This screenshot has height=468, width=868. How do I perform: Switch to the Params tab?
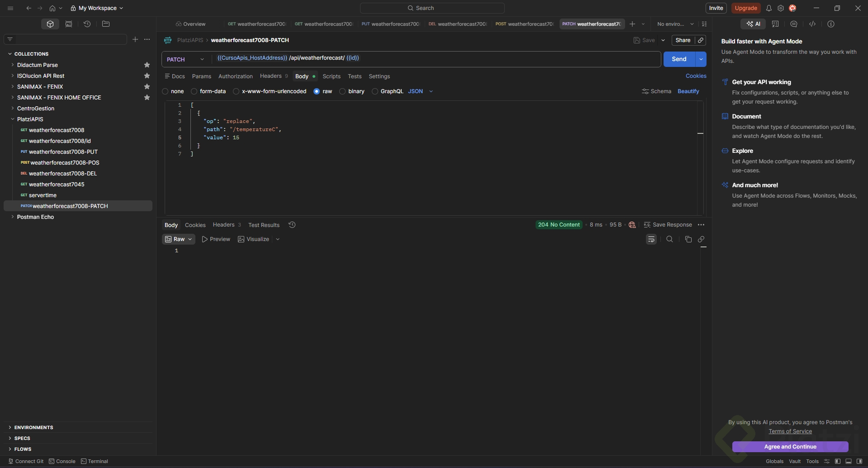pyautogui.click(x=202, y=76)
